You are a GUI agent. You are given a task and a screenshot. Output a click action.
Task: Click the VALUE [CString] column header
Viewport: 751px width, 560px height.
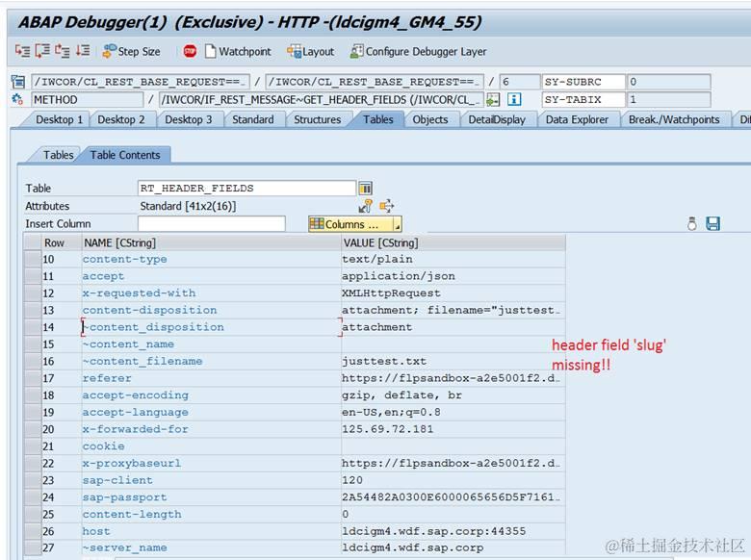coord(453,242)
